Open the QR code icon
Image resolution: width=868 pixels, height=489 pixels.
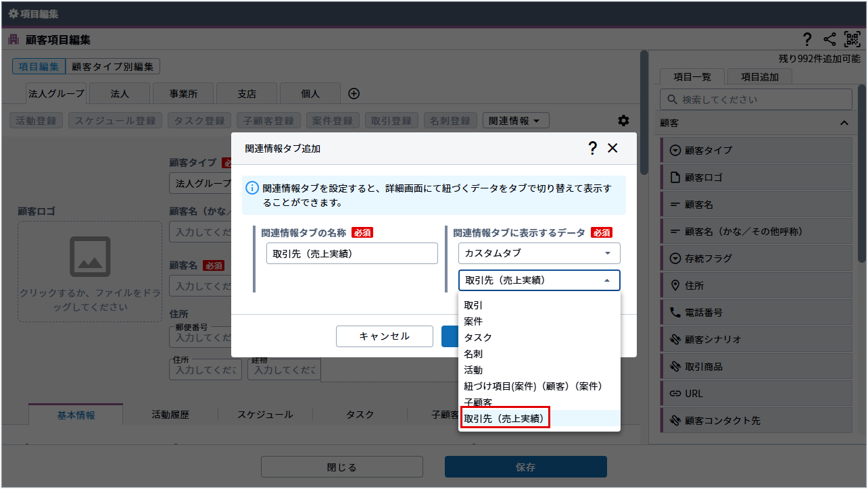pos(851,40)
